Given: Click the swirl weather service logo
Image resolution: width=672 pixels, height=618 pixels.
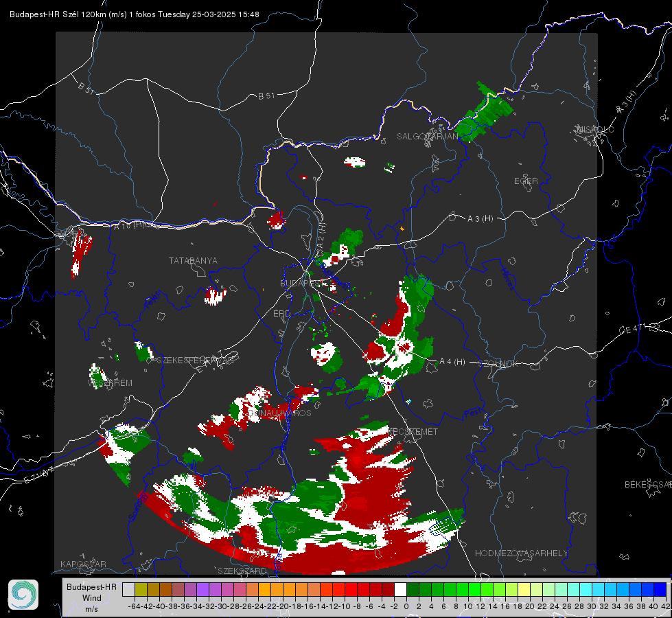Looking at the screenshot, I should [23, 595].
